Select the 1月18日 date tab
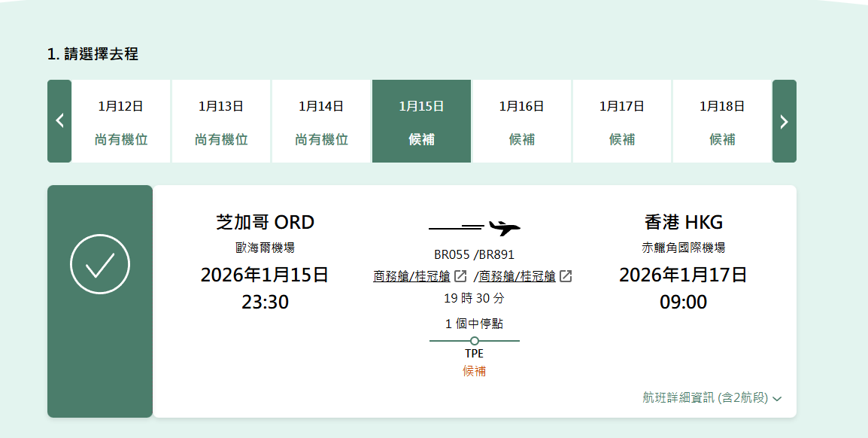Image resolution: width=868 pixels, height=438 pixels. pos(722,121)
